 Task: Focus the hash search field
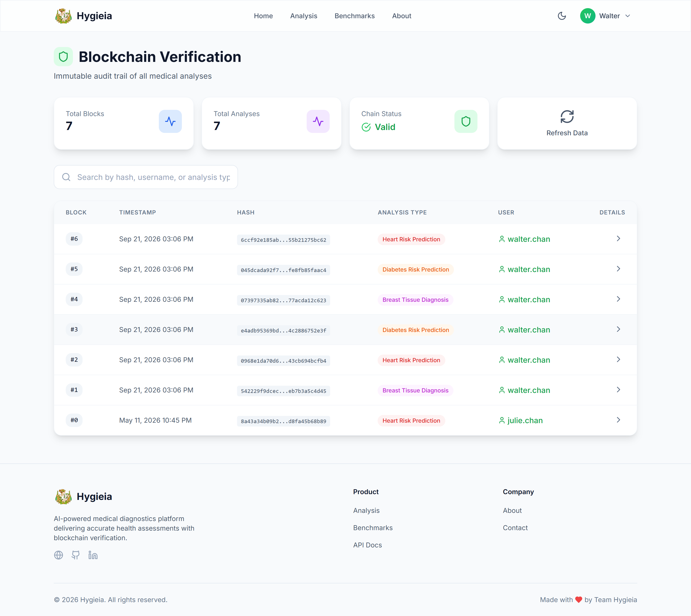tap(146, 177)
